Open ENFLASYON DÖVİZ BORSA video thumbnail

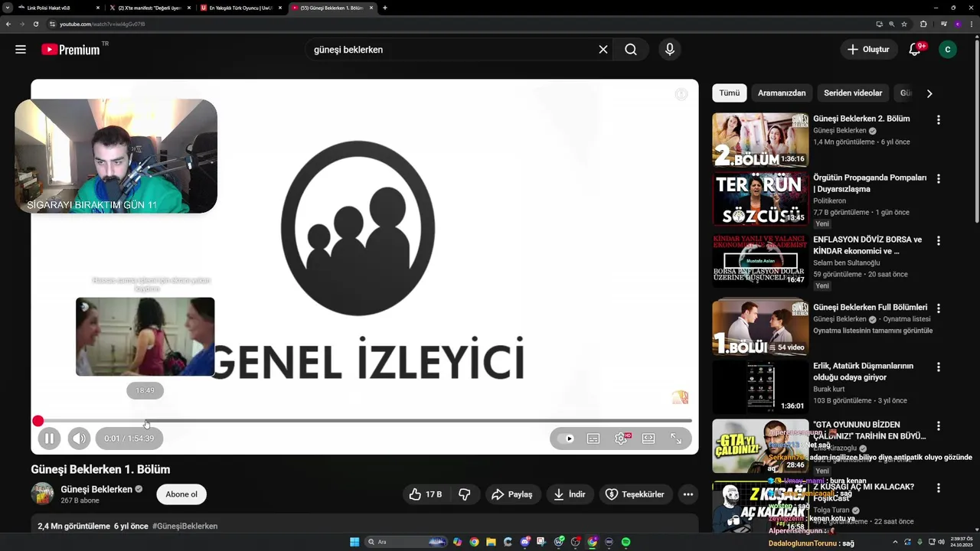[x=760, y=260]
